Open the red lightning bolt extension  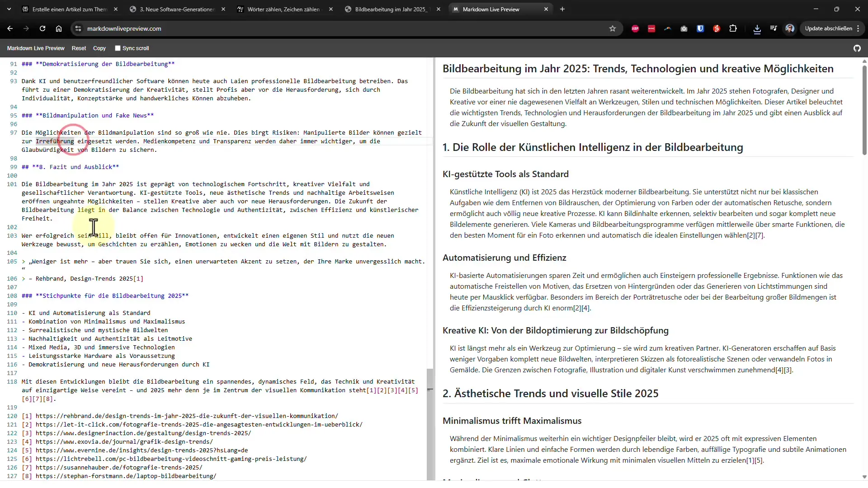(717, 28)
